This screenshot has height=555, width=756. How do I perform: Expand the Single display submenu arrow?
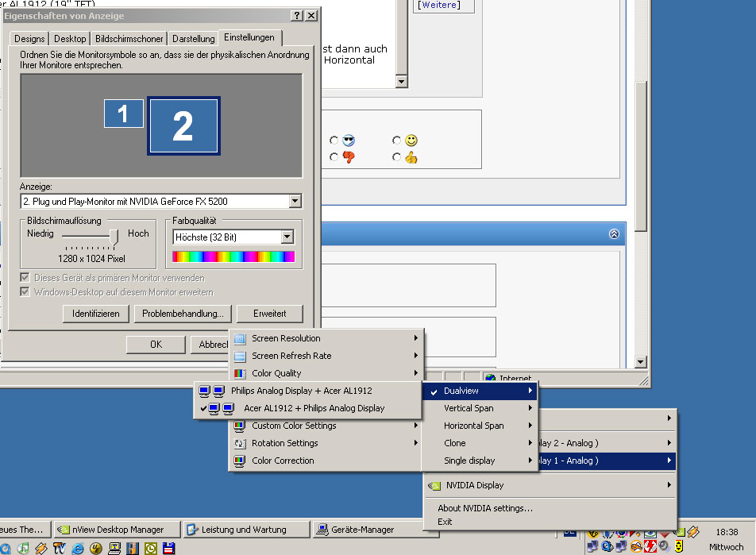[530, 460]
